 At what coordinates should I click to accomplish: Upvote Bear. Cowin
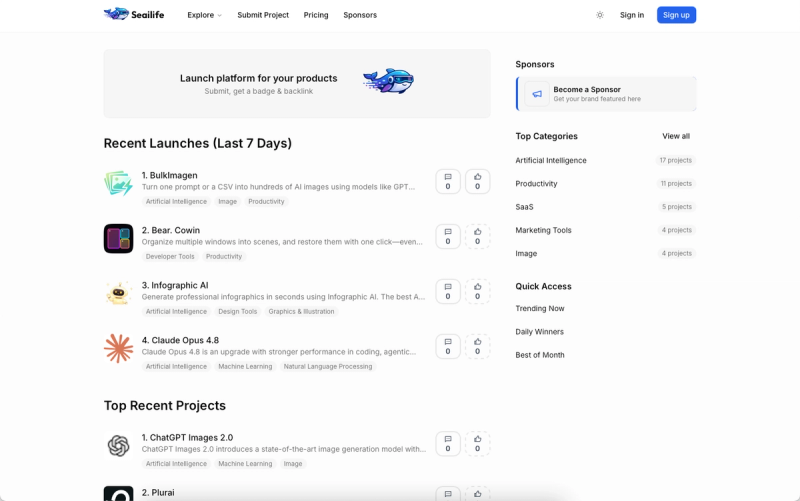[478, 237]
